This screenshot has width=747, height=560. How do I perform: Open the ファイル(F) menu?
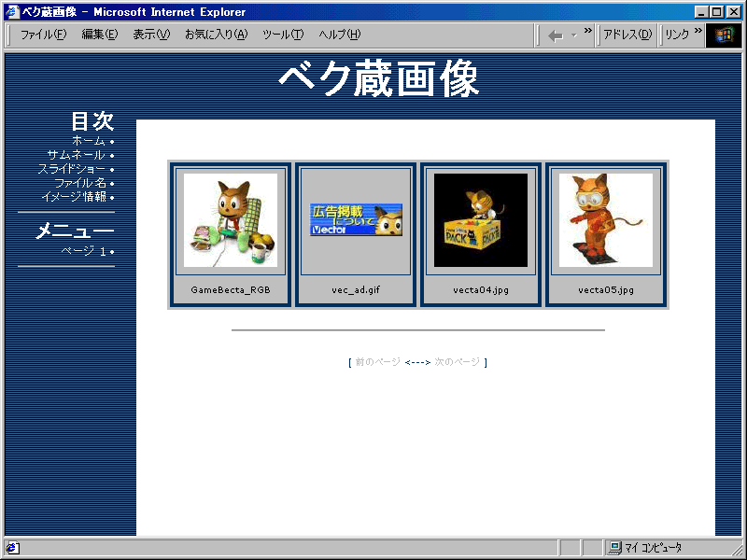(x=43, y=35)
